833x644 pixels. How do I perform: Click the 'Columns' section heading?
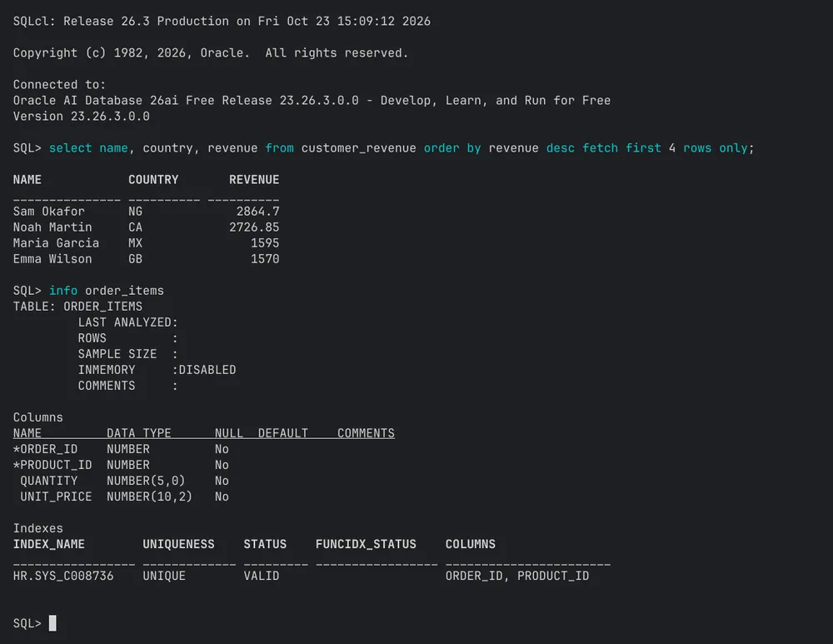point(37,417)
